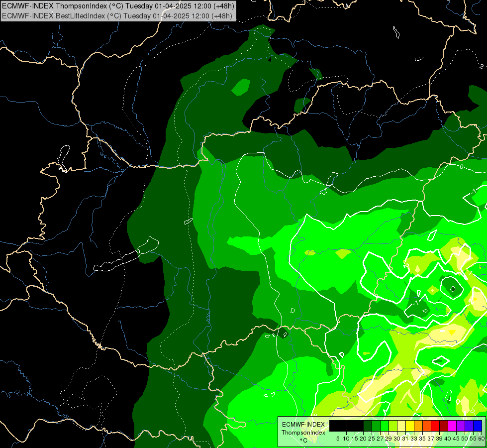
Task: Click legend scale value 40
Action: click(447, 439)
